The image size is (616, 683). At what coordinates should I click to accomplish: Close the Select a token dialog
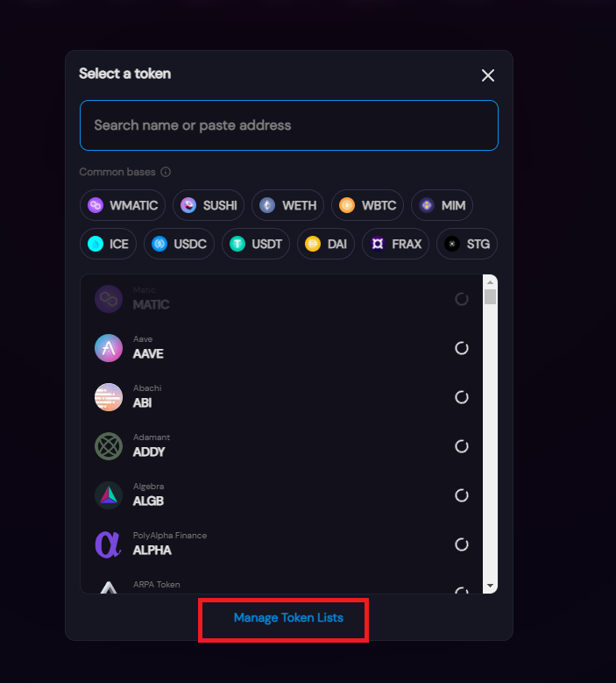pos(488,75)
